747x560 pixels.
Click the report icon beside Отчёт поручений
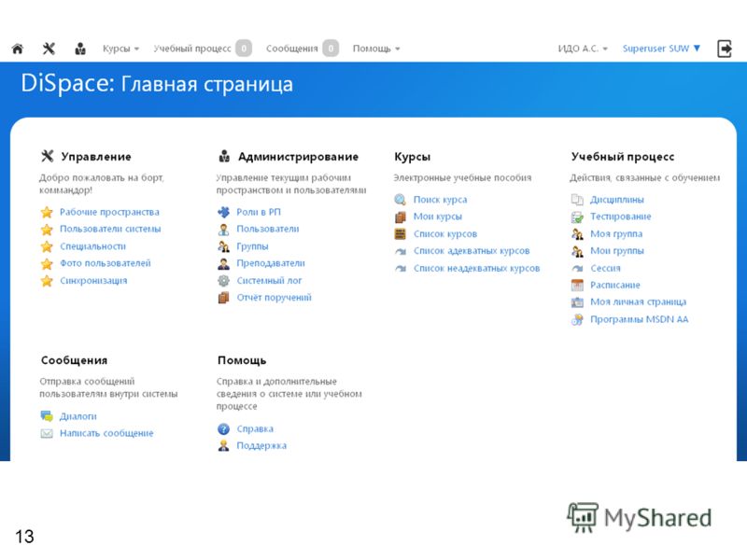click(223, 298)
